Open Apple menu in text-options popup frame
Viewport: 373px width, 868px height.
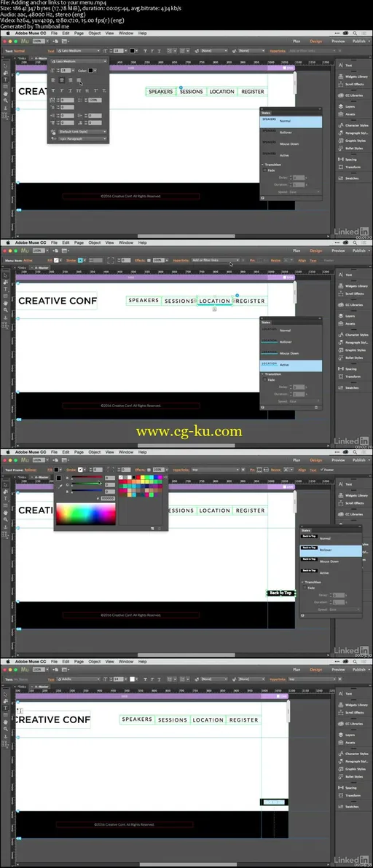pyautogui.click(x=8, y=33)
